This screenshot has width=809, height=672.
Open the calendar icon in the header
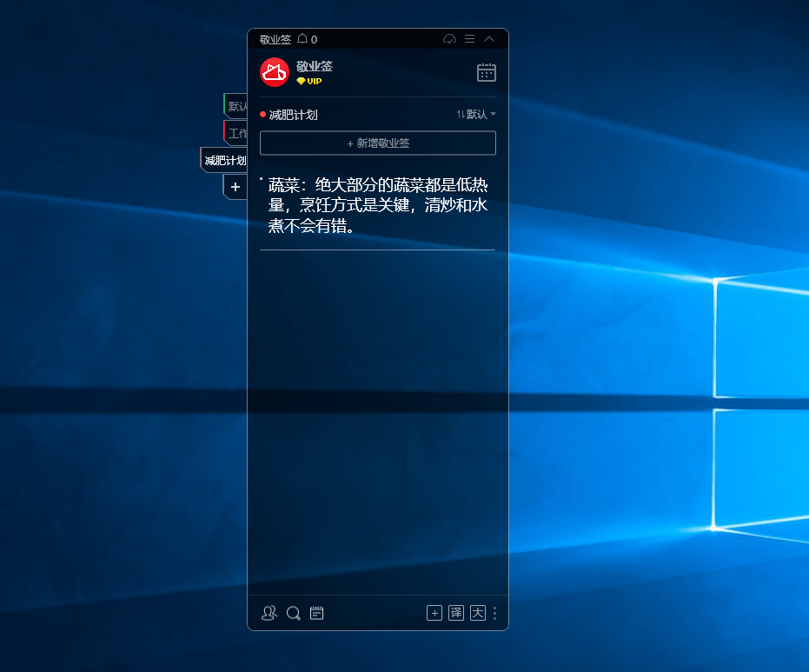pos(486,73)
